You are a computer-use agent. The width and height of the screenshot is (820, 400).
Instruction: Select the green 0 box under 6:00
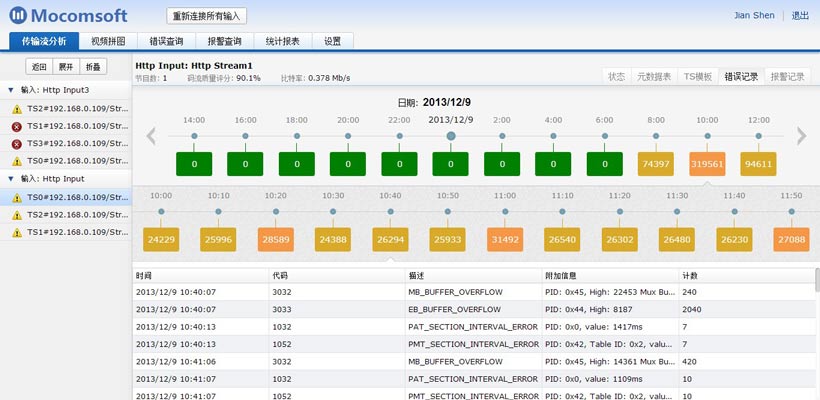pyautogui.click(x=605, y=164)
